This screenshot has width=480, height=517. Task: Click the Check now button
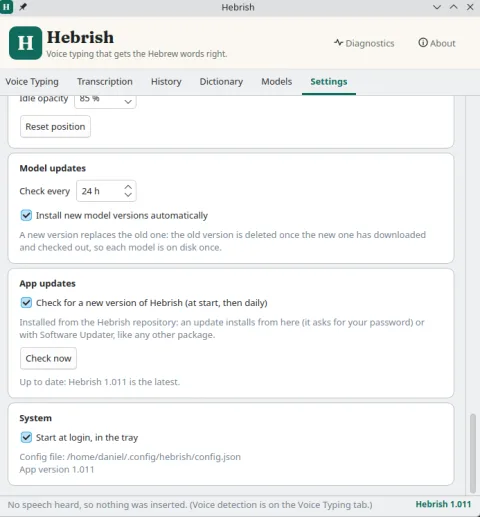coord(48,358)
